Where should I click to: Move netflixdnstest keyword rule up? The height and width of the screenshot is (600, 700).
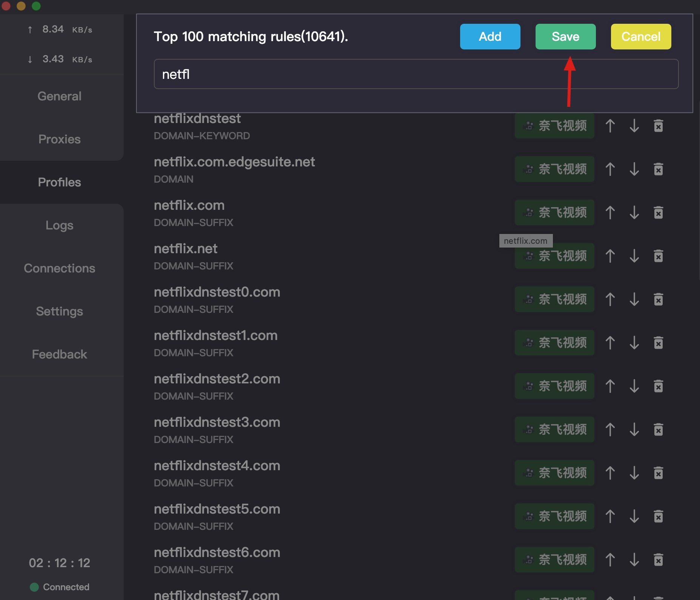610,126
